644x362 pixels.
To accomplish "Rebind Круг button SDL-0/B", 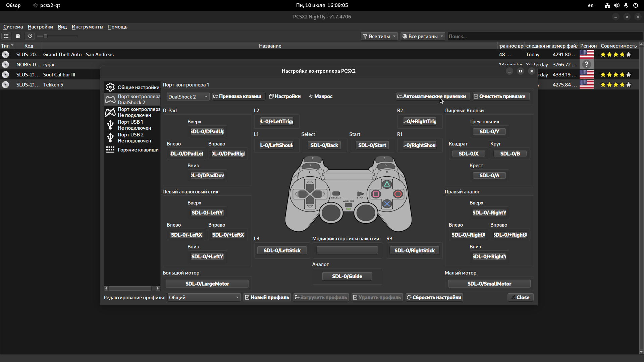I will [510, 154].
